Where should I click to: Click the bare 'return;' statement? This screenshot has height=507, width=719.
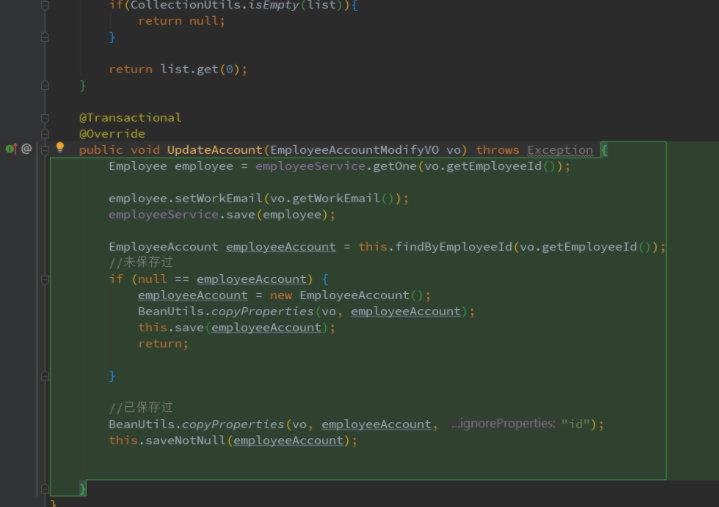(163, 344)
